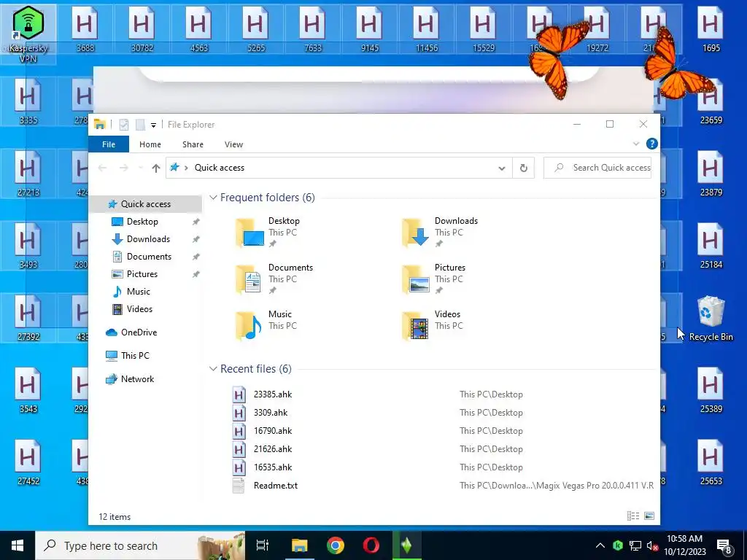Open Customize Quick Access Toolbar dropdown
This screenshot has width=747, height=560.
[153, 125]
